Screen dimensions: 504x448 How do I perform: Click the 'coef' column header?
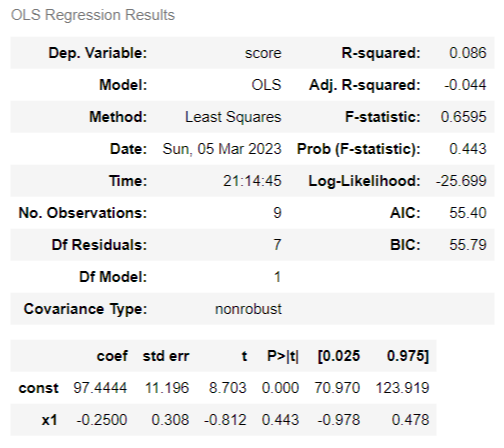point(112,356)
